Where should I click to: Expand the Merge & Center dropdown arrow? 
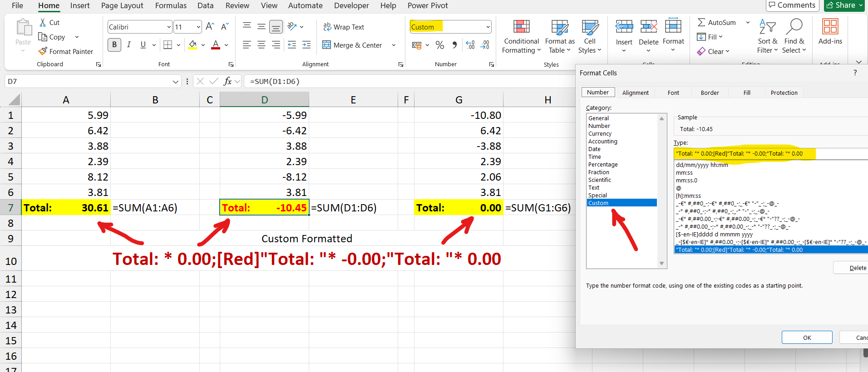[x=394, y=45]
